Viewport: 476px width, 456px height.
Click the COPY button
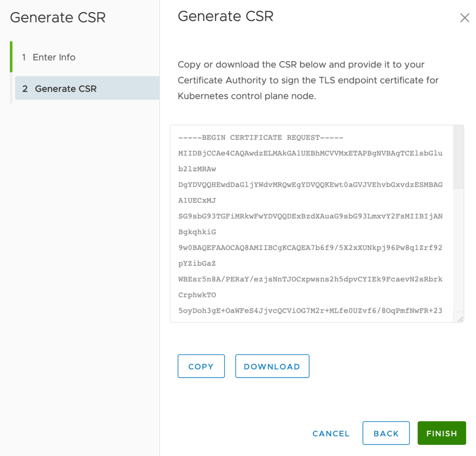[201, 366]
